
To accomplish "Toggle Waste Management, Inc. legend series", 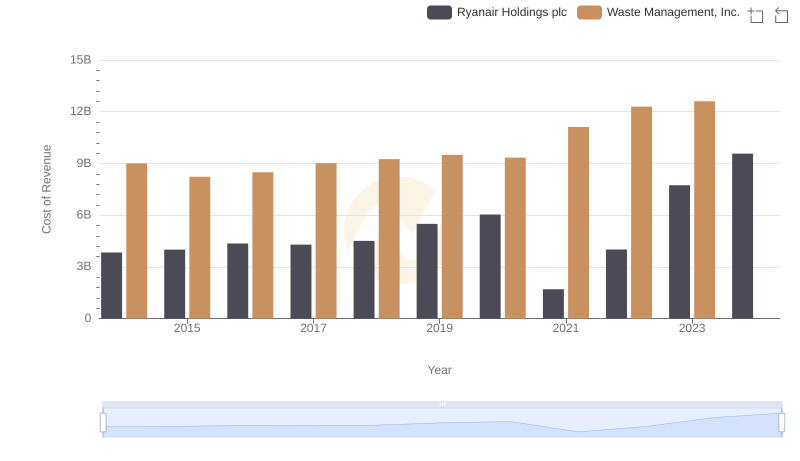I will [x=658, y=12].
